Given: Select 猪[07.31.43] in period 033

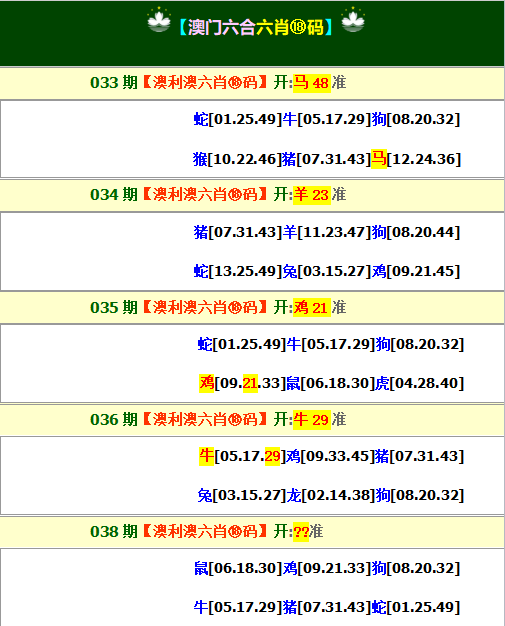Looking at the screenshot, I should coord(327,159).
